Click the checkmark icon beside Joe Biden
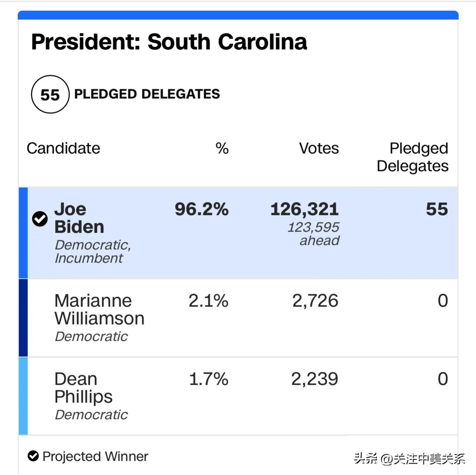This screenshot has width=476, height=475. [x=40, y=219]
